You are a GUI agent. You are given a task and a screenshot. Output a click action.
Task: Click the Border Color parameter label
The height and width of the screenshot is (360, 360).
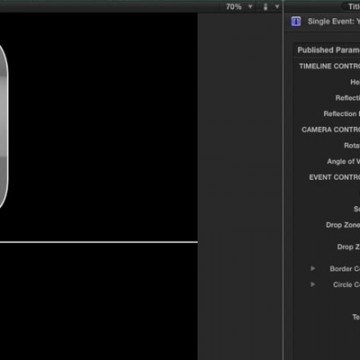[345, 269]
